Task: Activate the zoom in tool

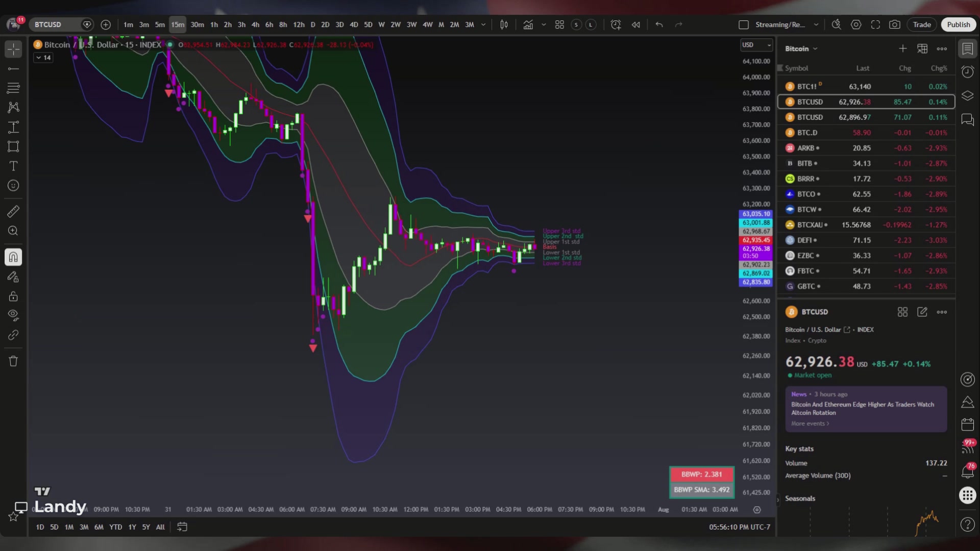Action: pos(13,231)
